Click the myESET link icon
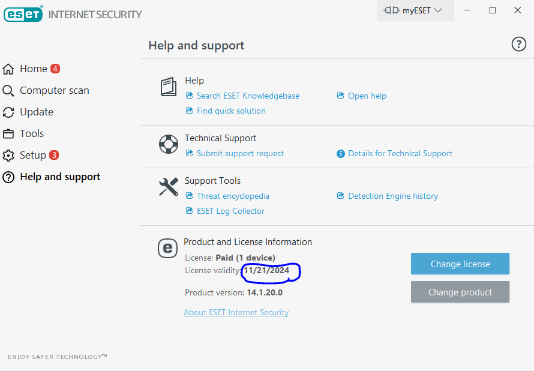This screenshot has width=534, height=372. [392, 11]
